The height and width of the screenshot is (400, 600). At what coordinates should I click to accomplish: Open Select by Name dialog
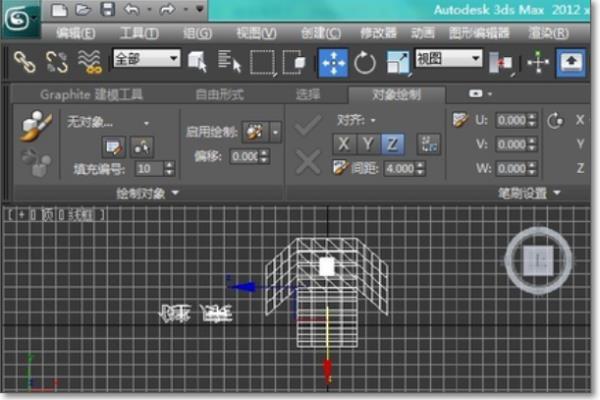[x=230, y=62]
